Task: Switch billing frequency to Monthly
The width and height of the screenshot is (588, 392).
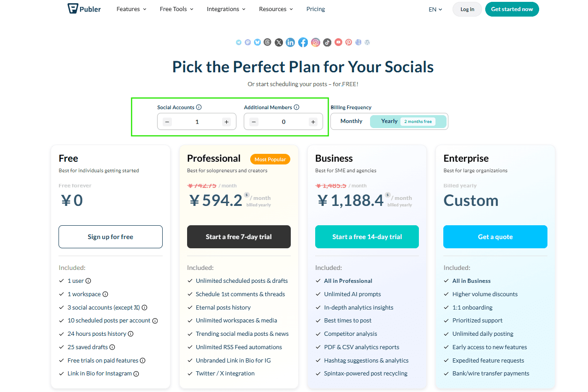Action: tap(351, 121)
